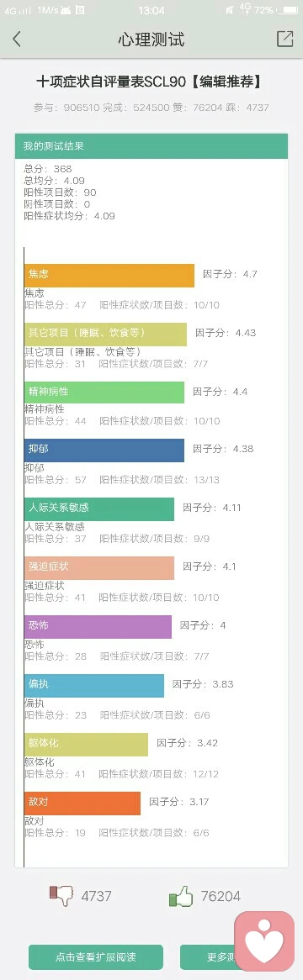Tap the 76204 like count
This screenshot has width=303, height=980.
click(x=221, y=896)
